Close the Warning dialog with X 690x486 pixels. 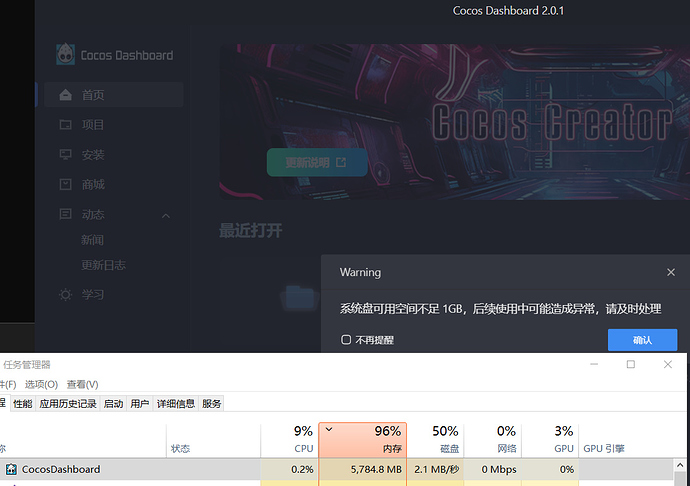671,272
